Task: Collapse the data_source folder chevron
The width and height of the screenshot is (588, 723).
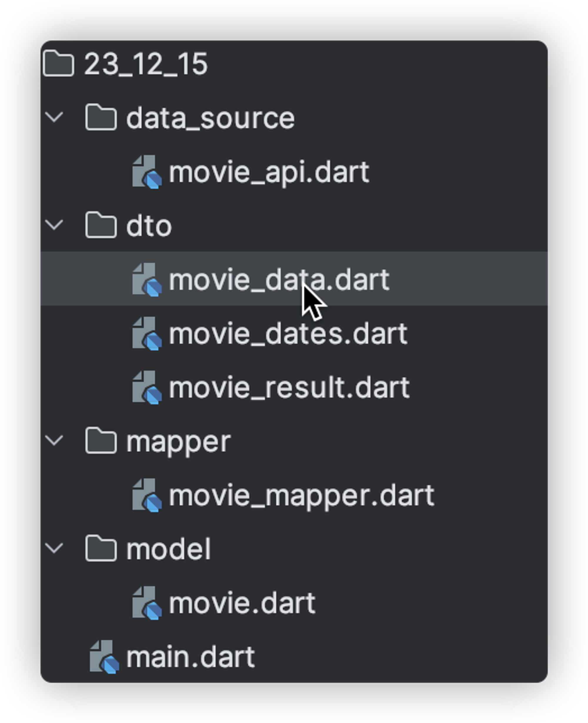Action: (x=54, y=117)
